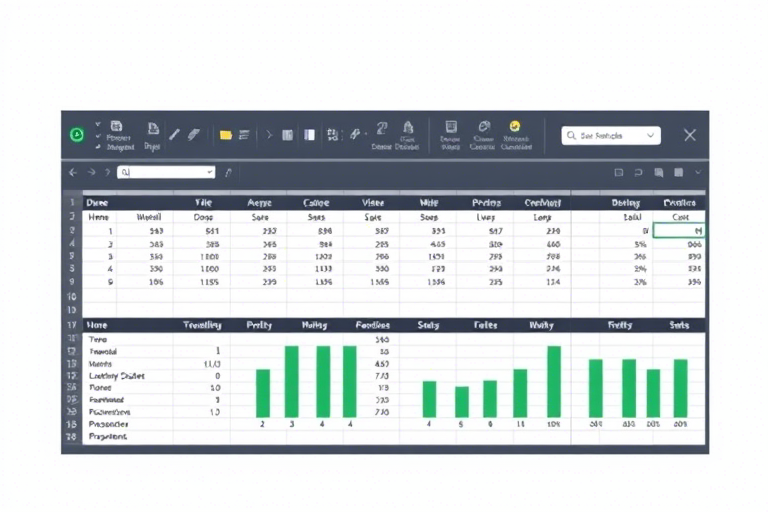The width and height of the screenshot is (768, 512).
Task: Click the last row label of the lower table
Action: (x=108, y=437)
